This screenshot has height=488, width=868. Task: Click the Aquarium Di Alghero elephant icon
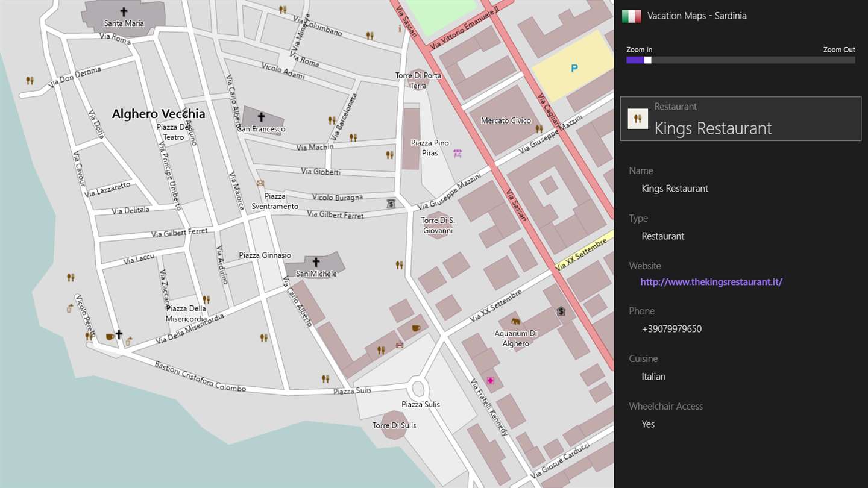click(x=515, y=322)
